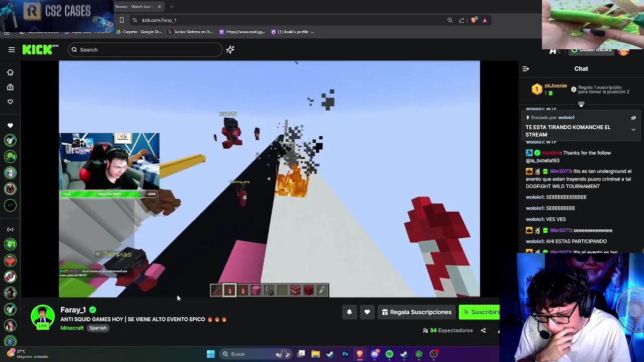The height and width of the screenshot is (362, 644).
Task: Expand the pinned message chevron
Action: click(x=633, y=129)
